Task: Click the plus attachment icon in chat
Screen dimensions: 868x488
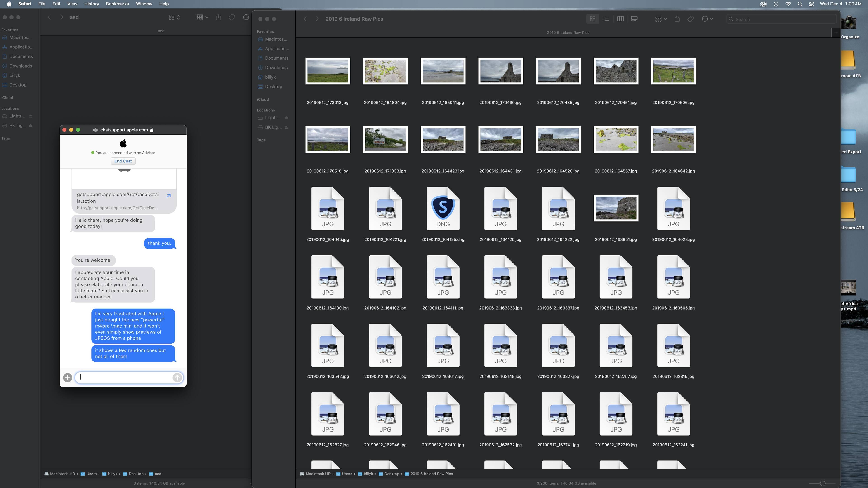Action: point(67,378)
